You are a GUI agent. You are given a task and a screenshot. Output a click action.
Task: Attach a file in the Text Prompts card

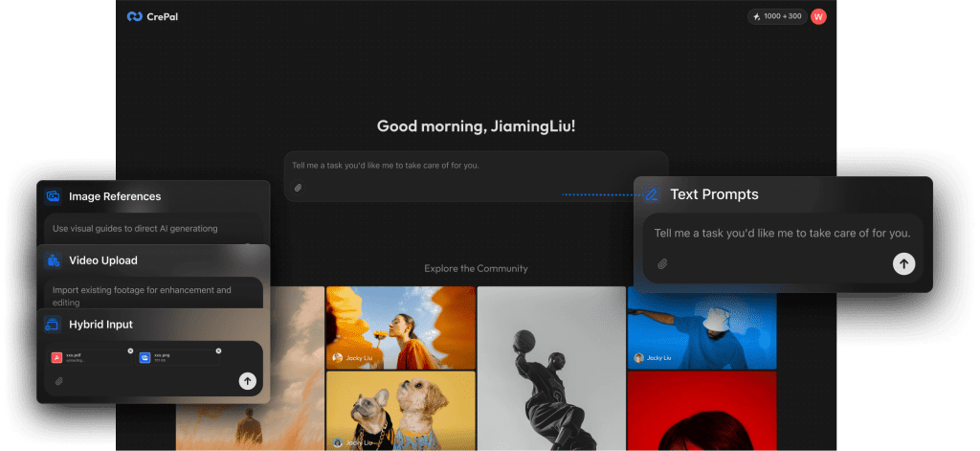pyautogui.click(x=662, y=264)
